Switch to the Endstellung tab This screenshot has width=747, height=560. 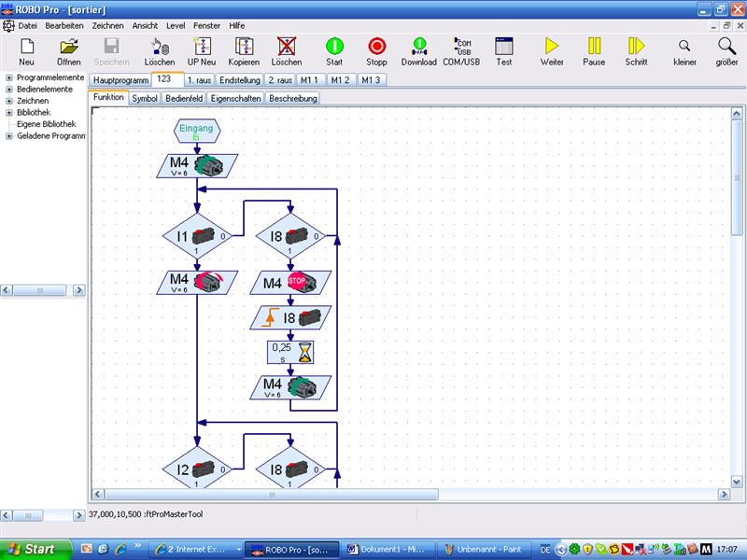(240, 80)
